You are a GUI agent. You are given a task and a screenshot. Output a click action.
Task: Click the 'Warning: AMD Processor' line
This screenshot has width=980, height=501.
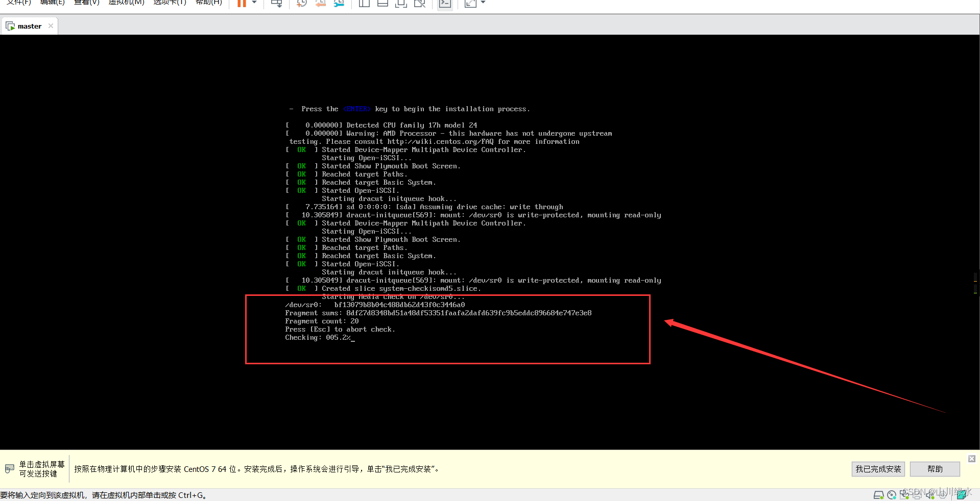[x=449, y=134]
